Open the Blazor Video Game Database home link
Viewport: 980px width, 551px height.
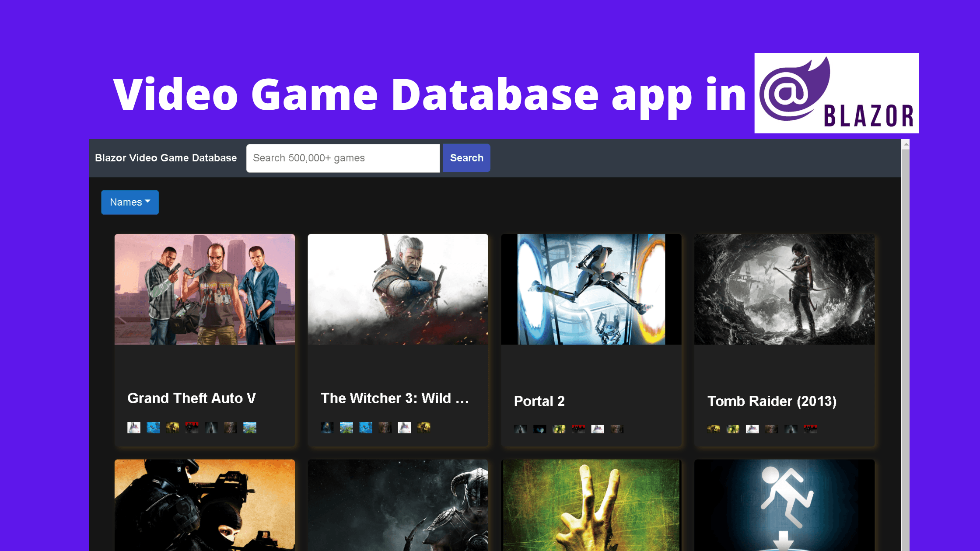point(165,158)
